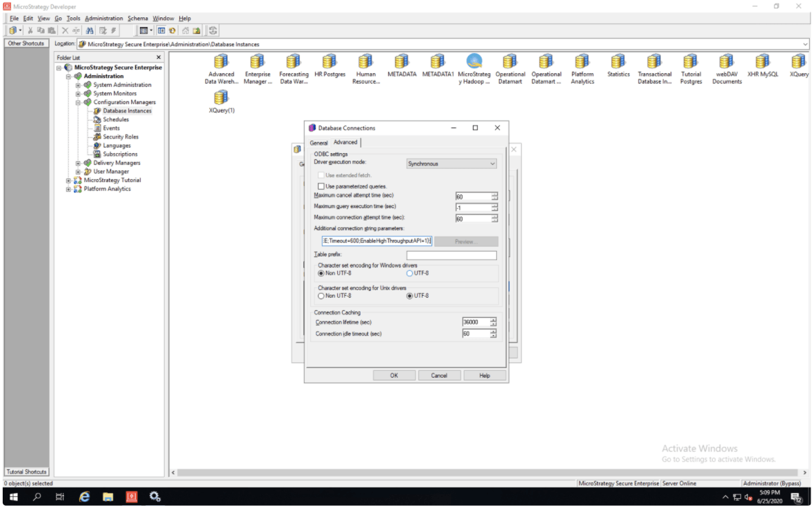Screen dimensions: 812x506
Task: Open the Driver execution mode dropdown
Action: click(451, 164)
